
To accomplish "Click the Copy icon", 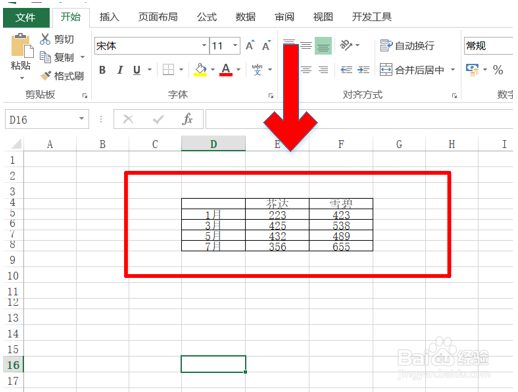I will pyautogui.click(x=45, y=57).
